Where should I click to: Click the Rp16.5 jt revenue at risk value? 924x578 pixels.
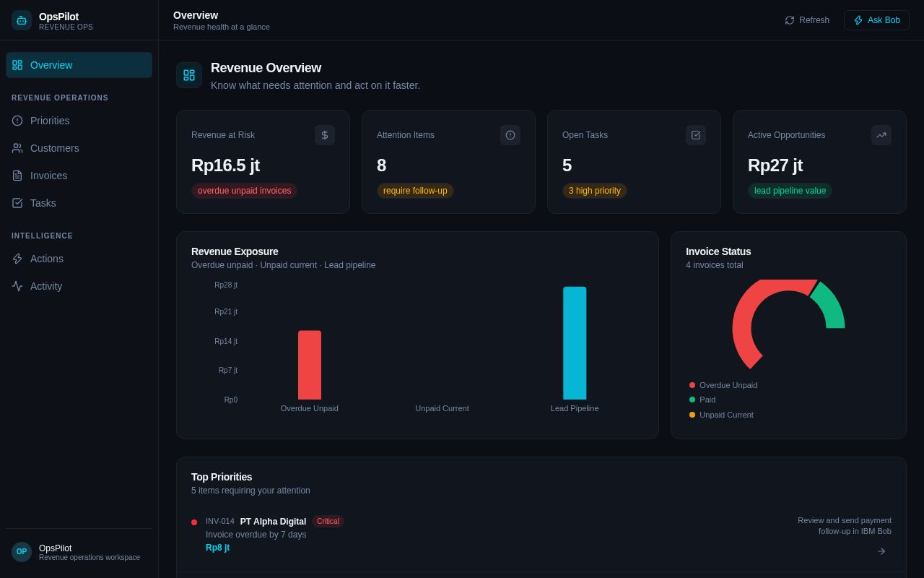click(225, 165)
